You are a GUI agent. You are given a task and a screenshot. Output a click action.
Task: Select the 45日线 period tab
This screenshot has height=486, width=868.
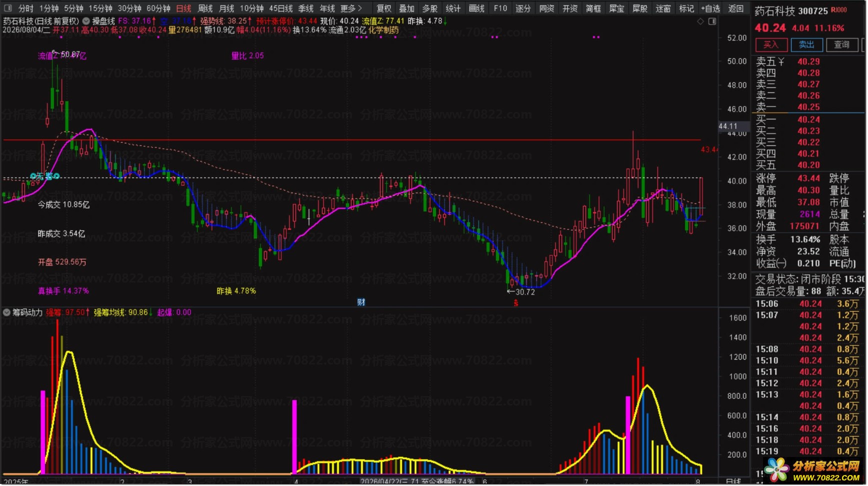point(280,8)
